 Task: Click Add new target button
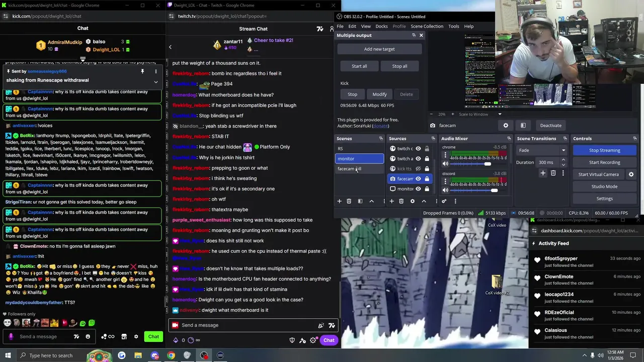pyautogui.click(x=379, y=49)
